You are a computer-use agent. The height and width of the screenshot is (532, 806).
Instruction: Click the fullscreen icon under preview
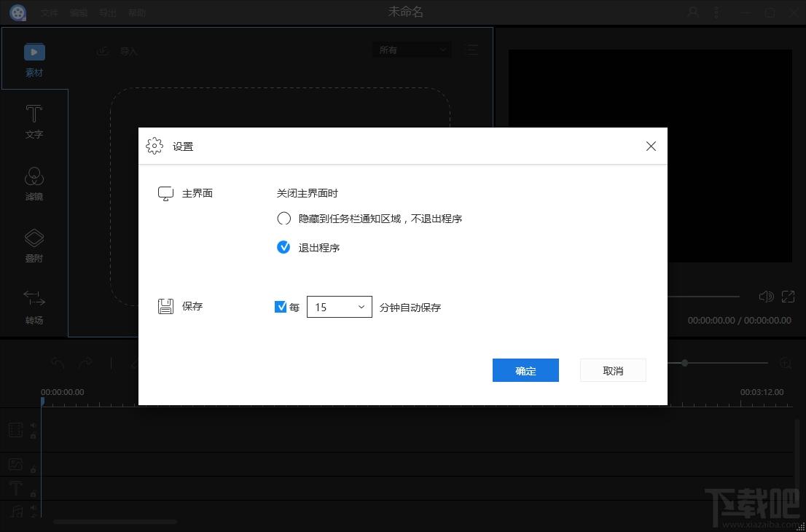[x=788, y=296]
